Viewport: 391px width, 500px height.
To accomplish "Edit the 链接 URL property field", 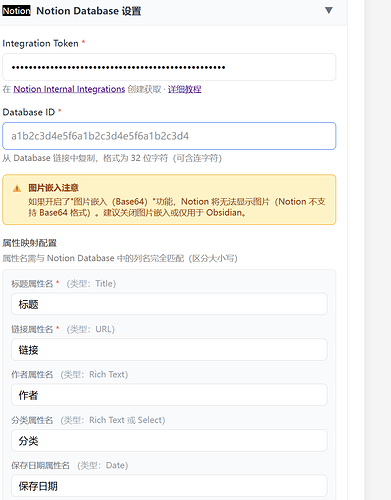I will point(169,350).
